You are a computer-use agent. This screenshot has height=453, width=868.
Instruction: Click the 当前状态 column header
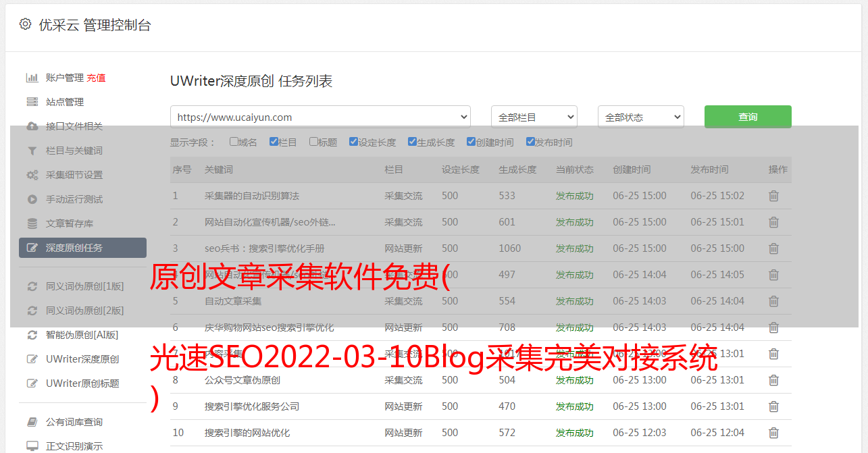pyautogui.click(x=575, y=169)
